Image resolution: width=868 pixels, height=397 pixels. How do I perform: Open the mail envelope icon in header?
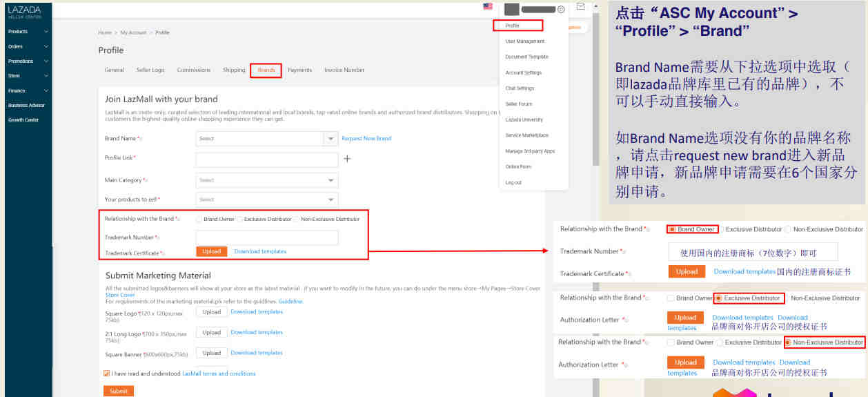click(x=580, y=7)
